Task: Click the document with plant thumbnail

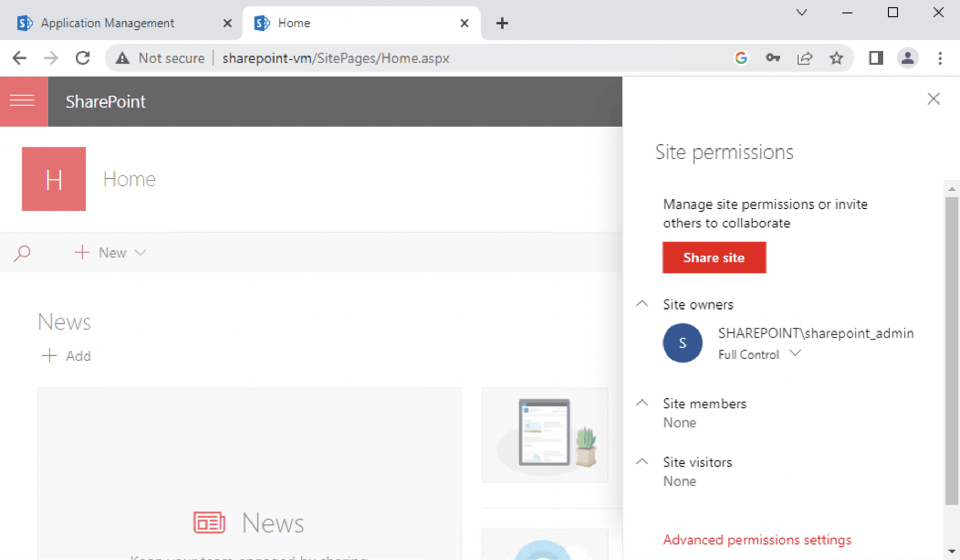Action: click(x=545, y=435)
